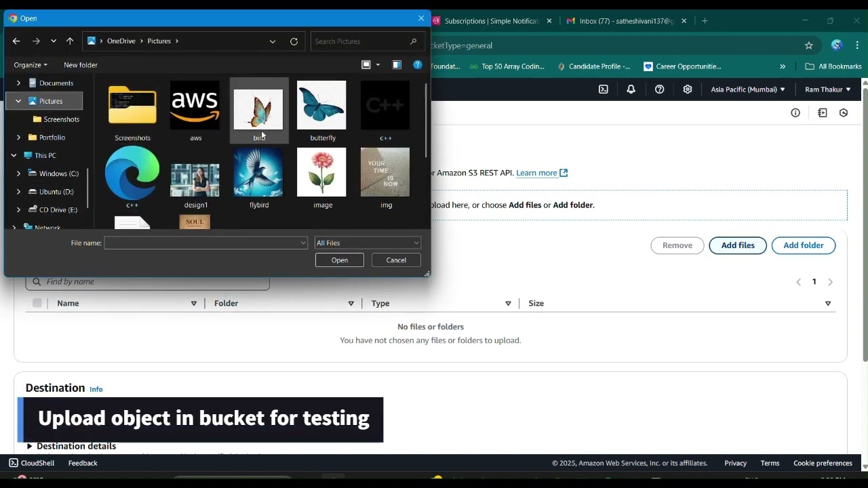Select the butterfly image file
868x488 pixels.
tap(322, 111)
